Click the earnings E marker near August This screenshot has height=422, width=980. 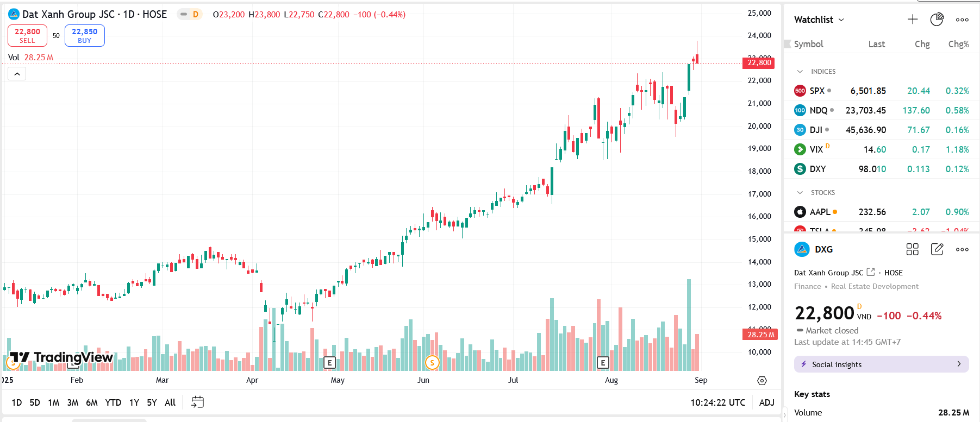click(603, 362)
